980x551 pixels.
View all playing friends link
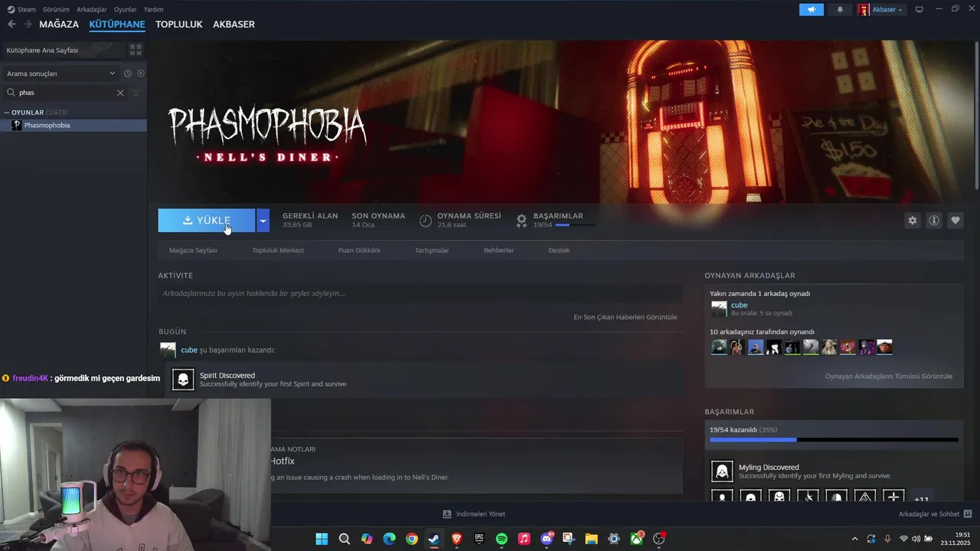click(888, 376)
